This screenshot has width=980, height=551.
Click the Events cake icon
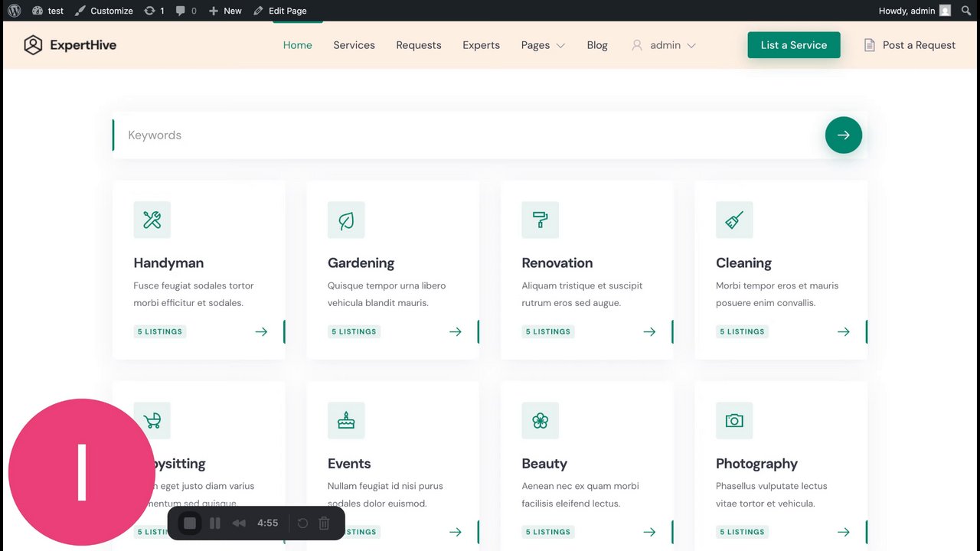point(346,420)
